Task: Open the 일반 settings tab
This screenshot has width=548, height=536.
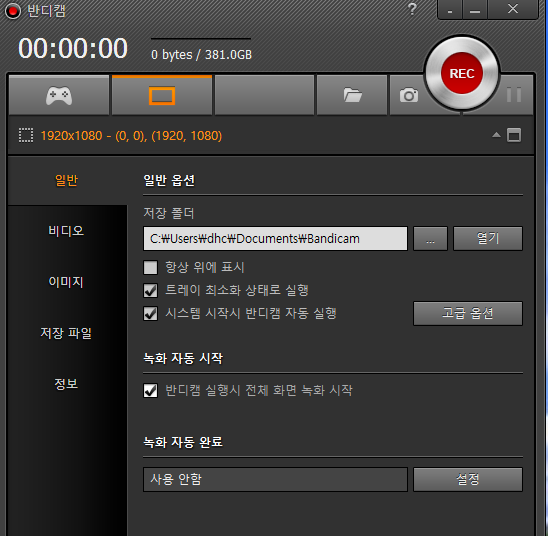Action: click(66, 180)
